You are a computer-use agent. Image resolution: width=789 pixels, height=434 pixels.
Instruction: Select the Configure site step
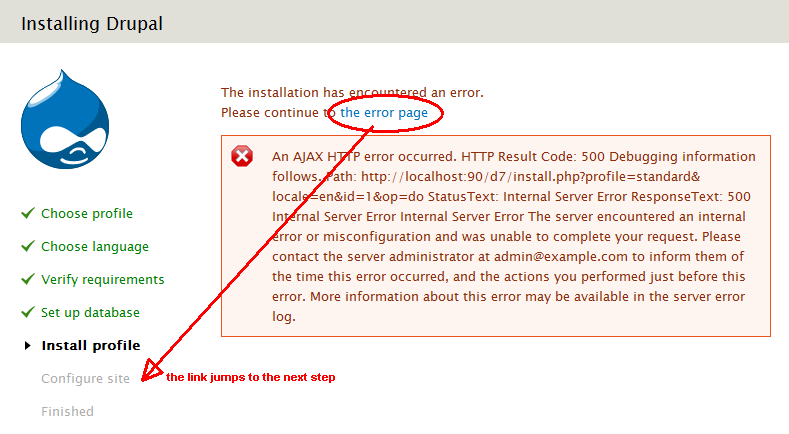[x=86, y=379]
